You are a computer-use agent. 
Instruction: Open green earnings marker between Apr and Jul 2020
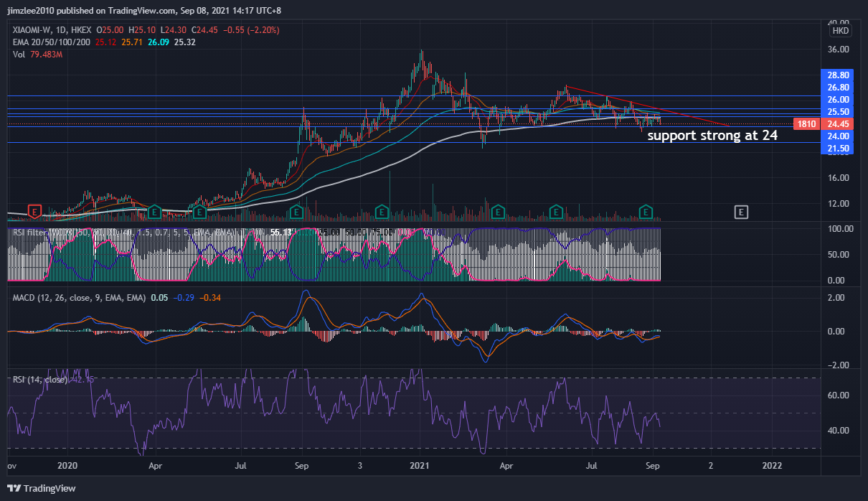coord(199,212)
